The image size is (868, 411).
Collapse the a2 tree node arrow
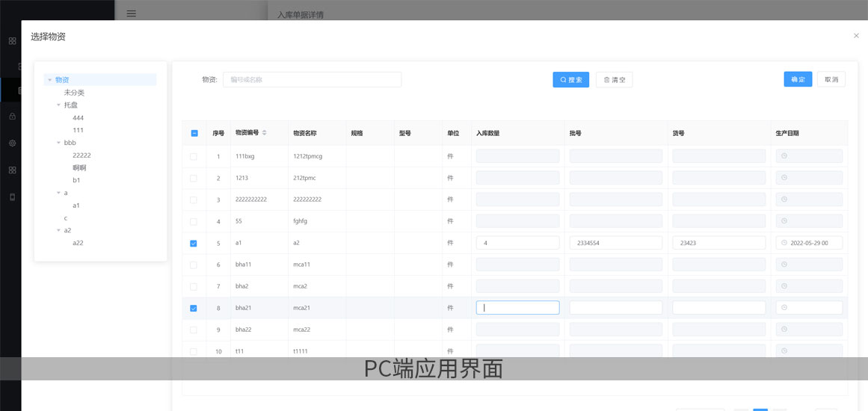59,230
